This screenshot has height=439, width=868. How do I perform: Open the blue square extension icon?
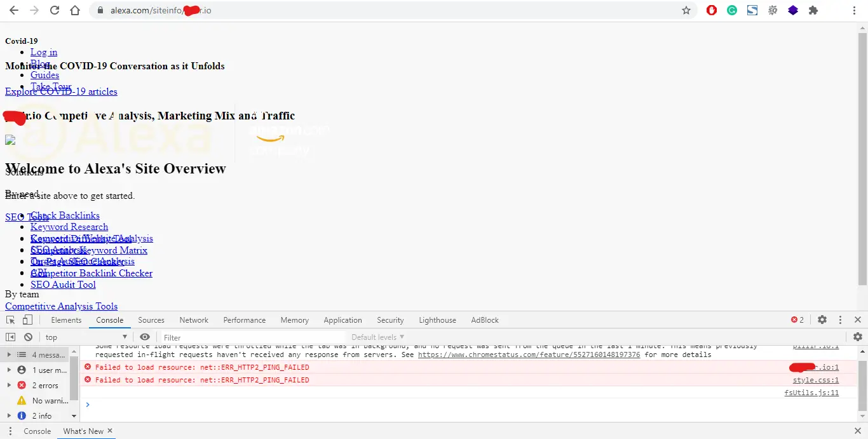pyautogui.click(x=752, y=10)
